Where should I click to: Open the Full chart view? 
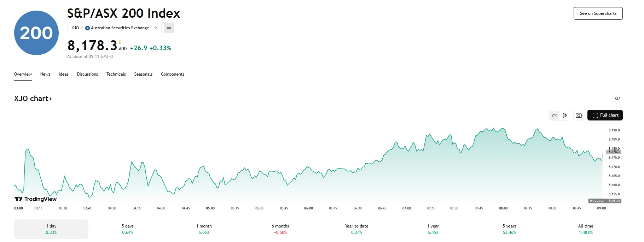coord(605,115)
